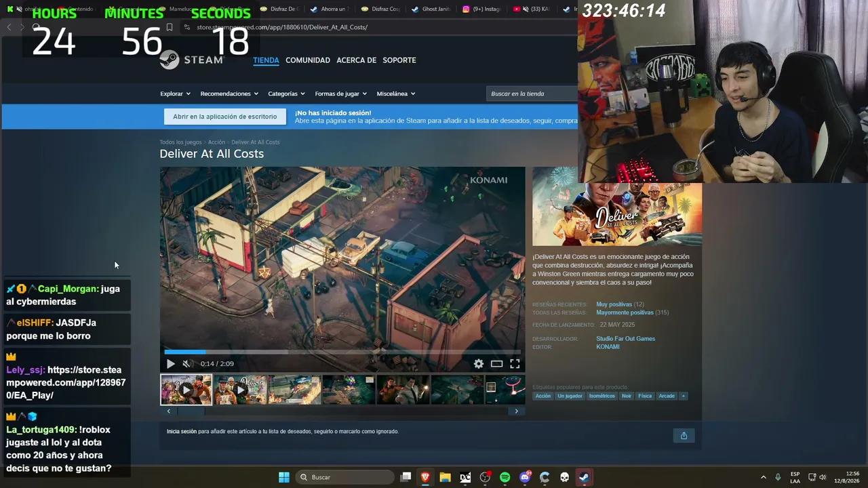Select the first trailer thumbnail
The image size is (868, 488).
186,390
